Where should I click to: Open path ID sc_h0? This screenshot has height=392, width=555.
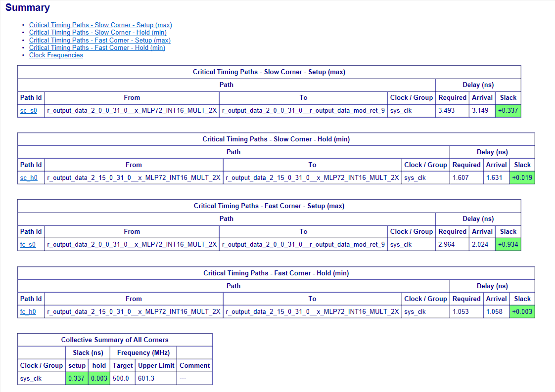28,178
